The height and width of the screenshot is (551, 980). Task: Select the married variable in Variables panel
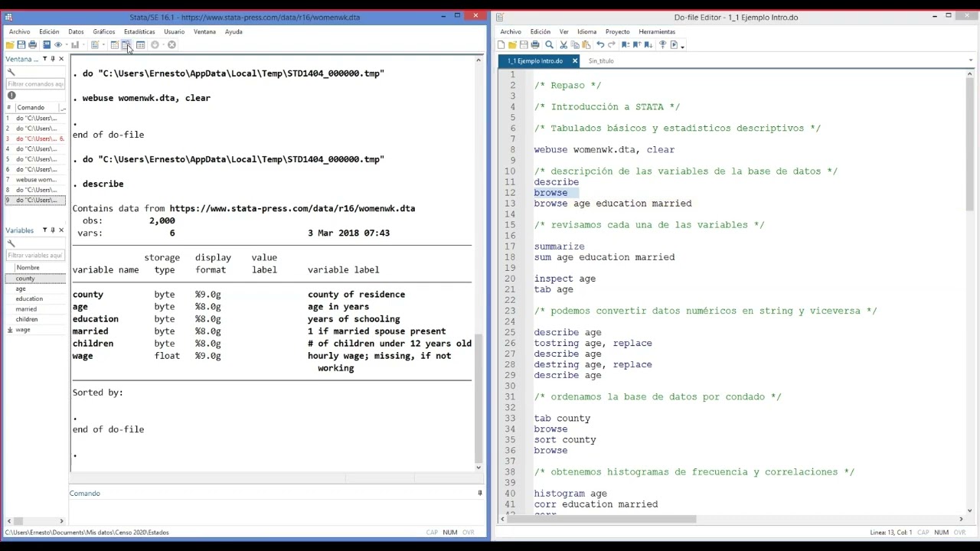pos(35,309)
